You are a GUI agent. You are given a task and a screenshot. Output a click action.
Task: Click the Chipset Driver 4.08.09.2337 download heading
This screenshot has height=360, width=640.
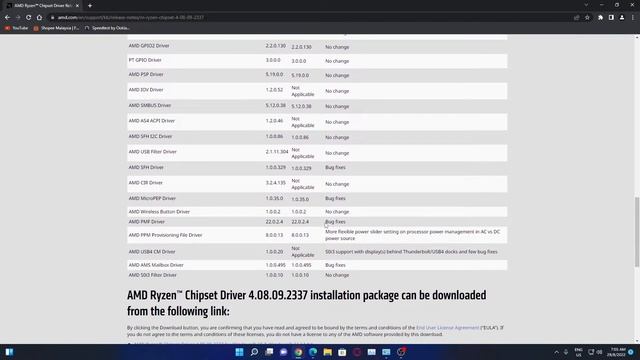[307, 303]
